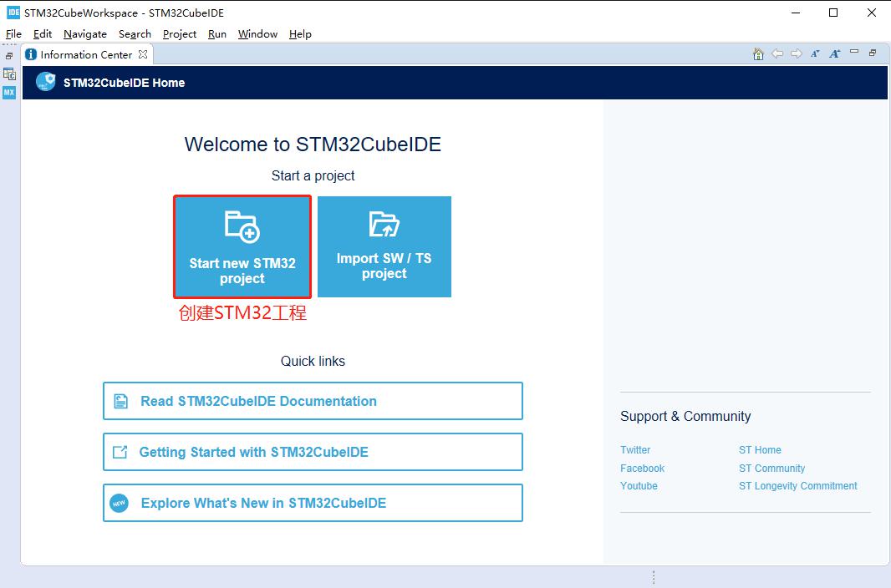Follow the Twitter link
Image resolution: width=891 pixels, height=588 pixels.
click(635, 450)
